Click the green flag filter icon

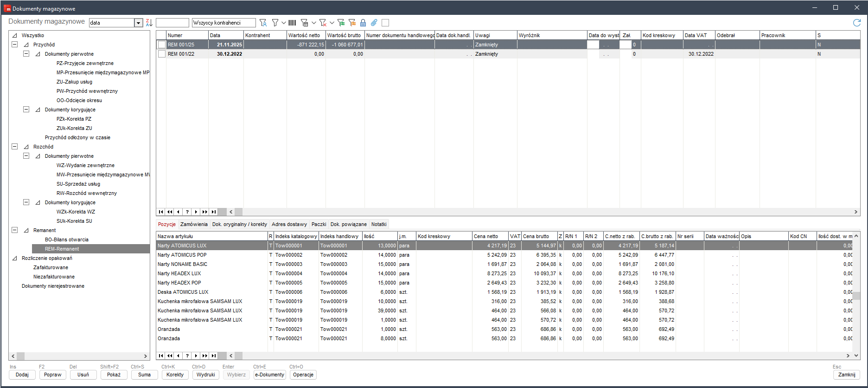click(x=341, y=23)
